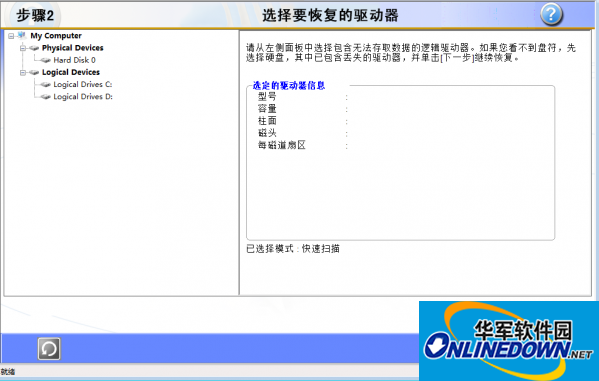Select the Logical Devices entry
This screenshot has height=381, width=599.
(x=71, y=72)
